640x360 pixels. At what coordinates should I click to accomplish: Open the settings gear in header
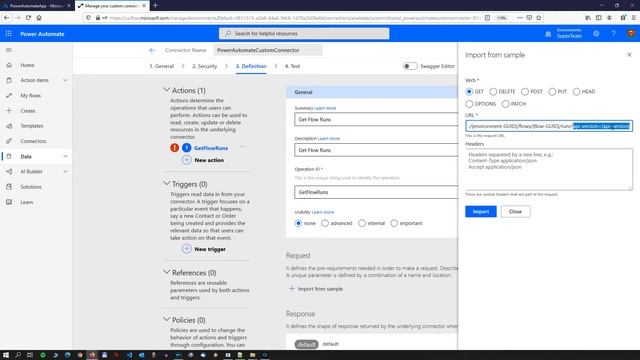(x=596, y=33)
